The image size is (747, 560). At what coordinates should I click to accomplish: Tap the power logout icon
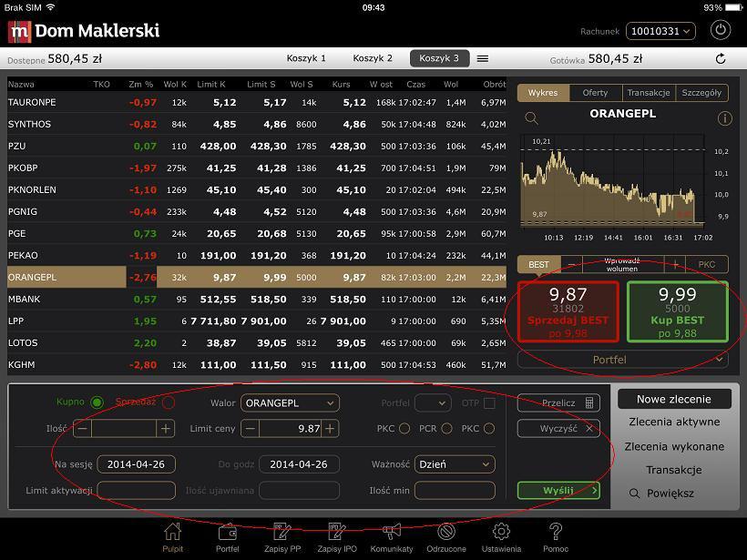tap(721, 30)
